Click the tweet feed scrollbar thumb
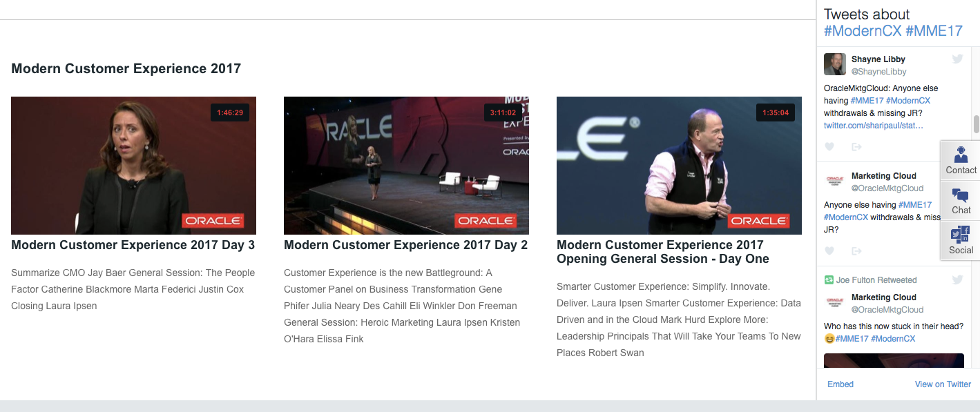This screenshot has width=980, height=412. (977, 124)
